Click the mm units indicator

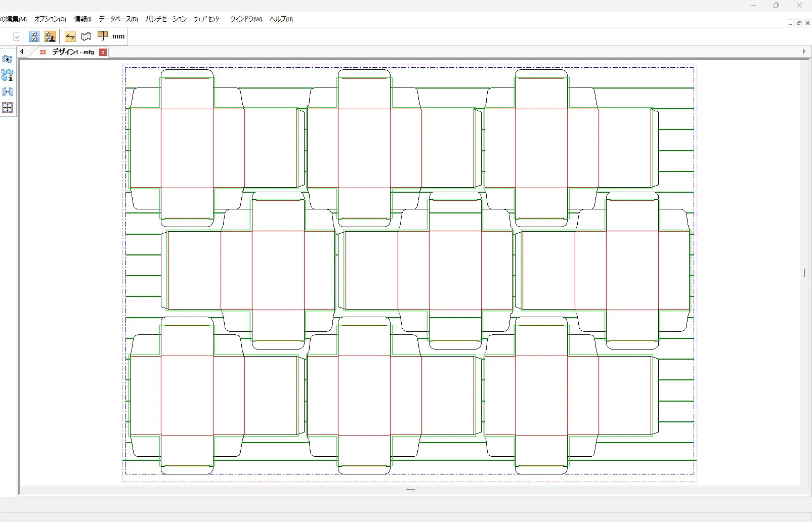click(x=118, y=36)
